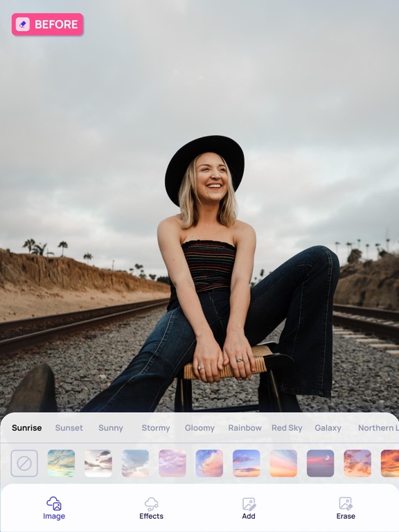Open the Rainbow sky category
The image size is (399, 532).
click(245, 428)
